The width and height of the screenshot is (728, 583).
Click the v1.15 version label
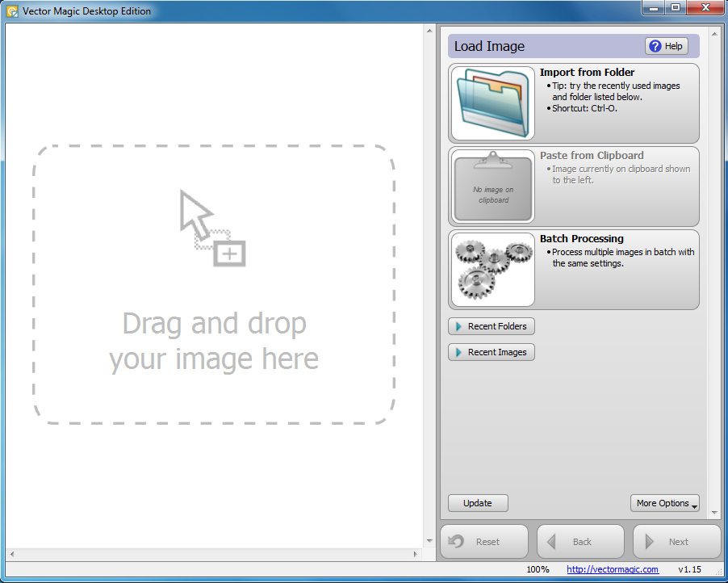(690, 569)
